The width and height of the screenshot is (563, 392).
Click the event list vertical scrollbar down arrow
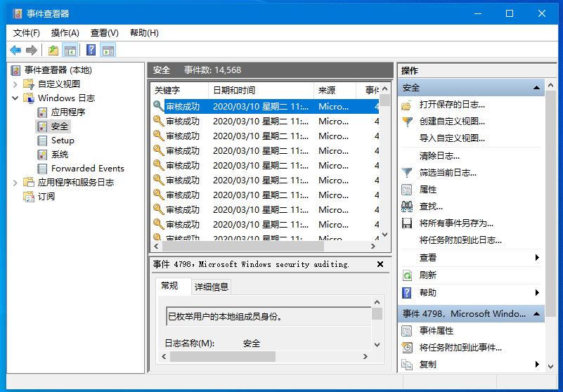[385, 235]
